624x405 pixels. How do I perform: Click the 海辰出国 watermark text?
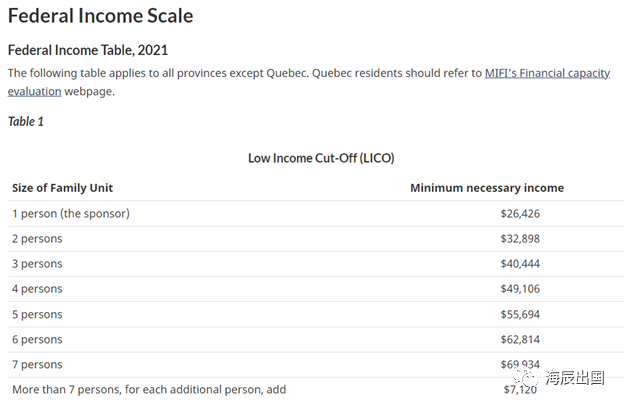575,378
